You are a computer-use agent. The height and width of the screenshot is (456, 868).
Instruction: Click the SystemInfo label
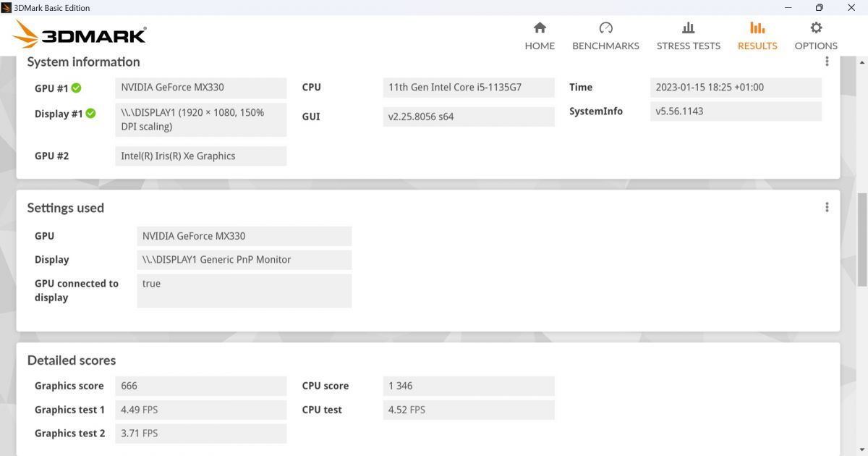[x=596, y=111]
